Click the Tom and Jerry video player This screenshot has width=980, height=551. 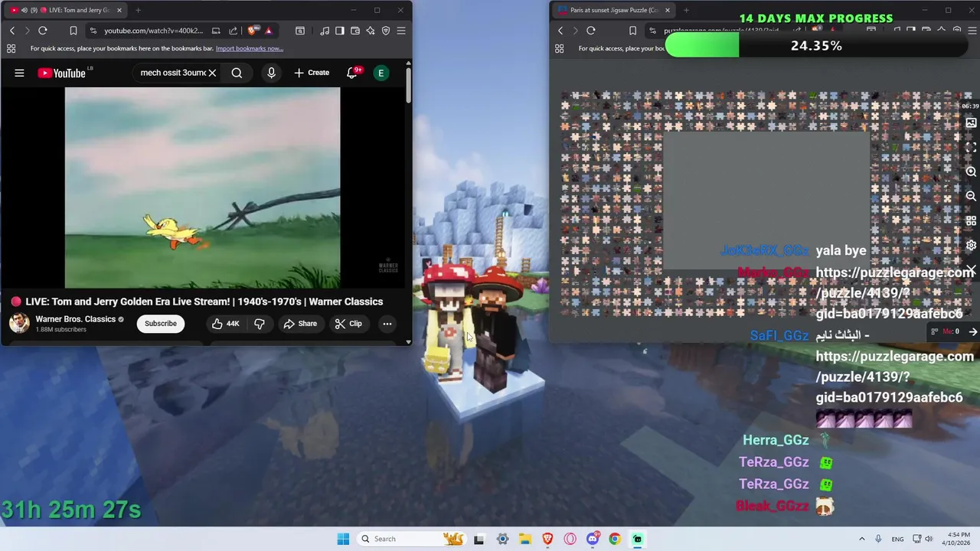pyautogui.click(x=202, y=187)
